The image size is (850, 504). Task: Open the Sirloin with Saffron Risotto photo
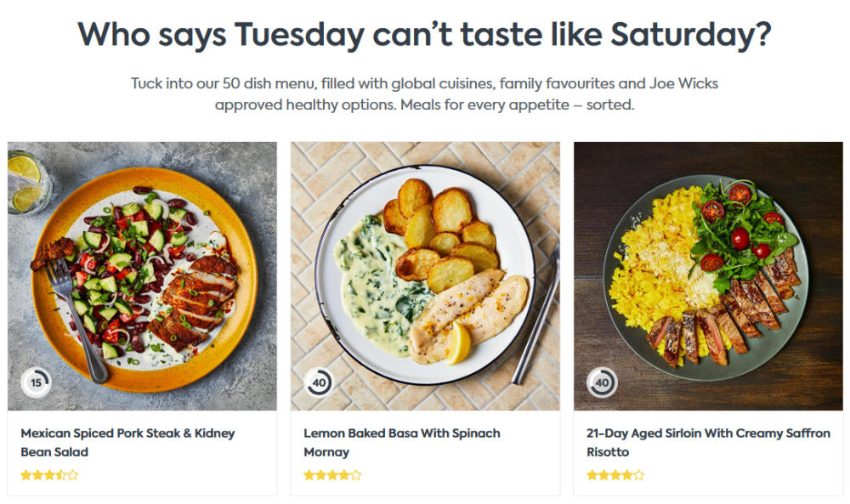point(708,276)
